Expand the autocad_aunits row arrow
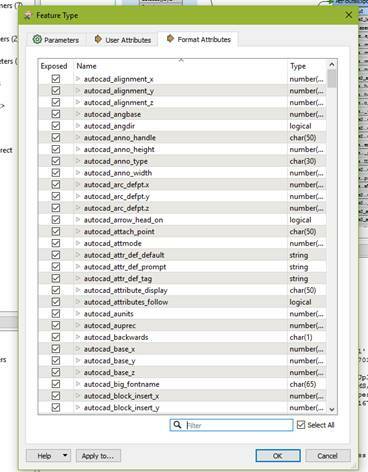This screenshot has width=368, height=472. click(78, 314)
